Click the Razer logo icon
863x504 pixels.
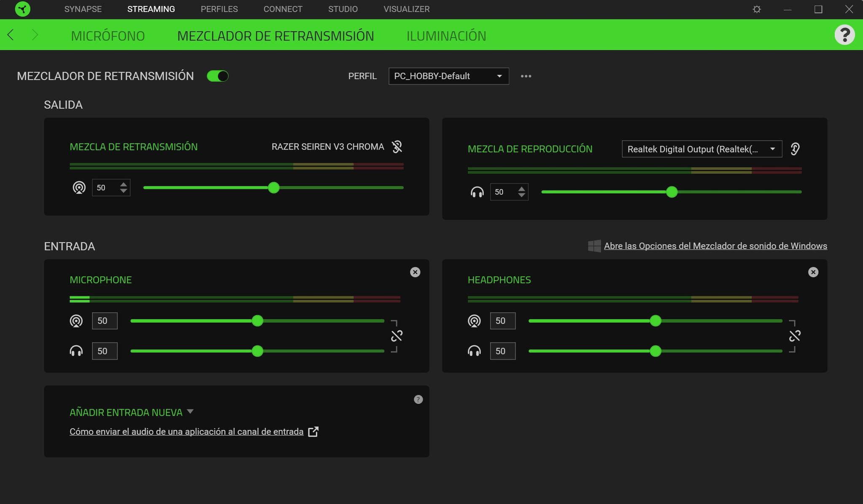pyautogui.click(x=22, y=9)
